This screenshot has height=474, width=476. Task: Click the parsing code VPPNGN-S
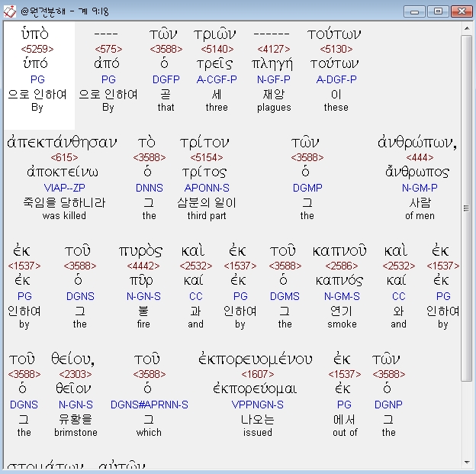point(257,405)
